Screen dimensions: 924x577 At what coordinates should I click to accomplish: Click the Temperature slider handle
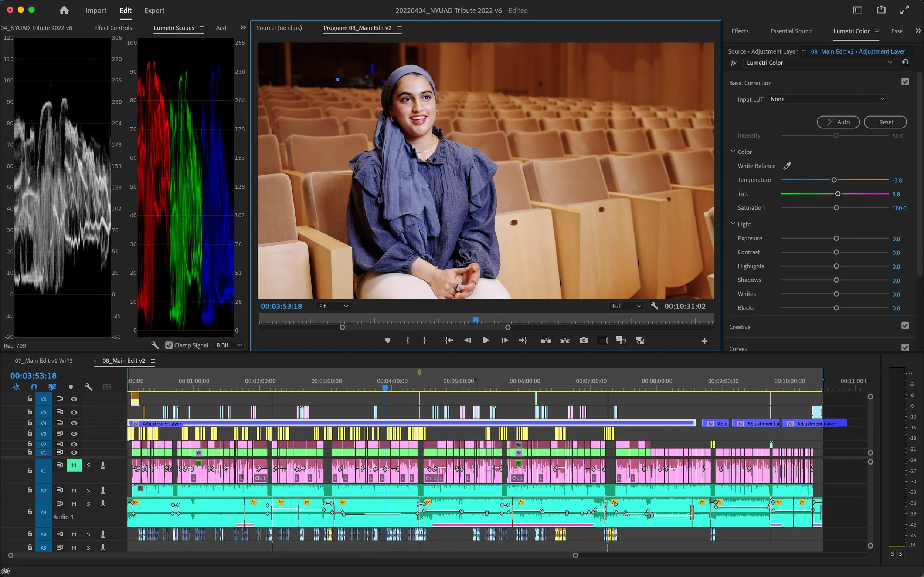834,180
